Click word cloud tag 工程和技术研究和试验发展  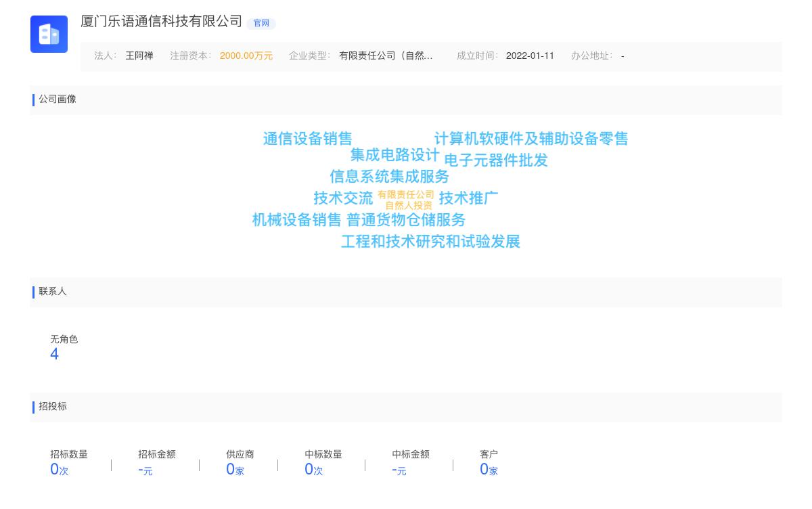tap(430, 242)
